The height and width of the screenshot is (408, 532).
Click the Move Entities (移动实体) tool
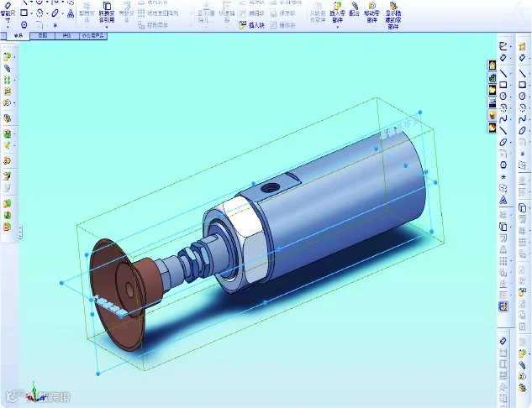tap(153, 25)
